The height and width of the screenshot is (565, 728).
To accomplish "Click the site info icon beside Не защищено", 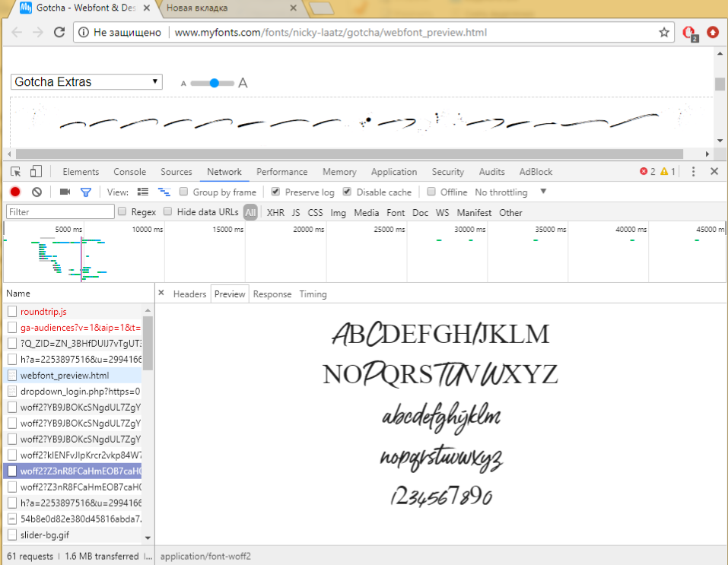I will click(84, 33).
